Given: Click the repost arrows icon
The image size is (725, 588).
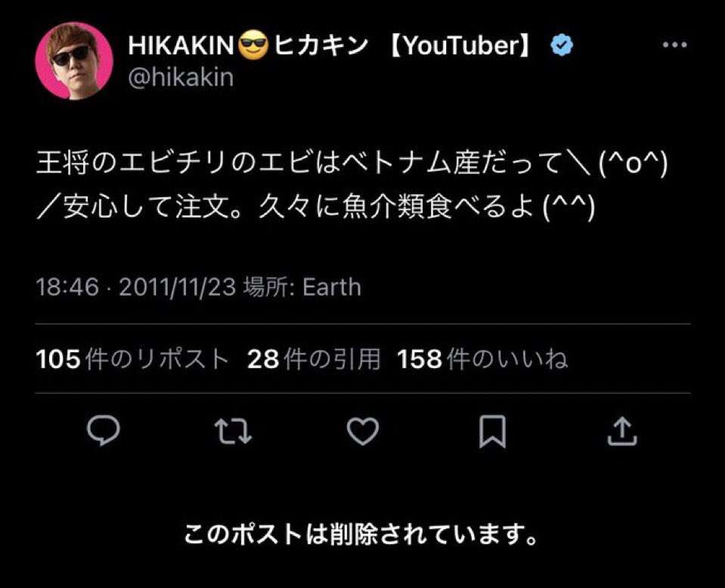Looking at the screenshot, I should (x=232, y=432).
